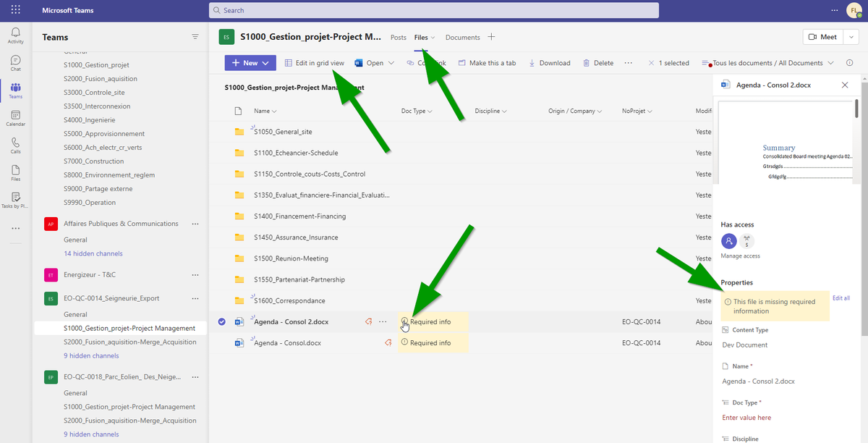
Task: Click checked-out icon on Agenda - Consol.docx row
Action: (388, 342)
